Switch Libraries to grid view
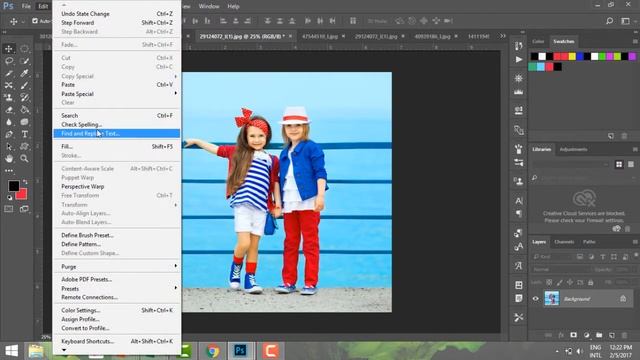Screen dimensions: 640x360 pyautogui.click(x=619, y=164)
